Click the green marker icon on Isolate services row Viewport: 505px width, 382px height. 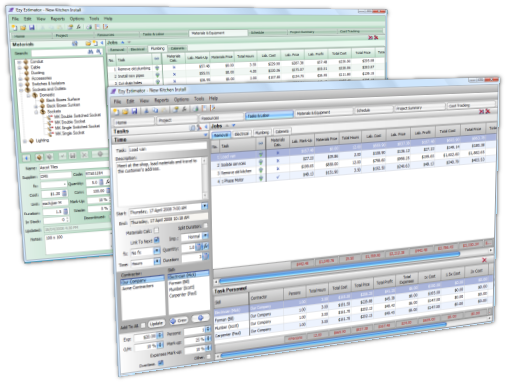click(261, 162)
